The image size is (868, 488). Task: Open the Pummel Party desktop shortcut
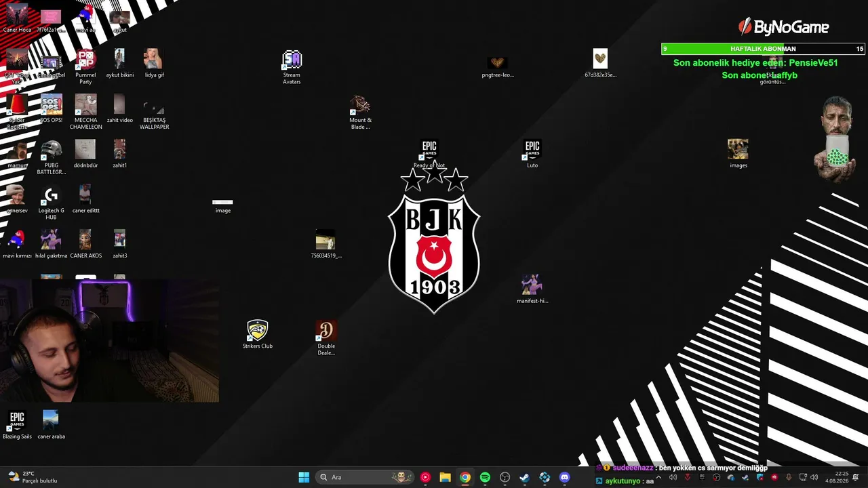(x=85, y=66)
